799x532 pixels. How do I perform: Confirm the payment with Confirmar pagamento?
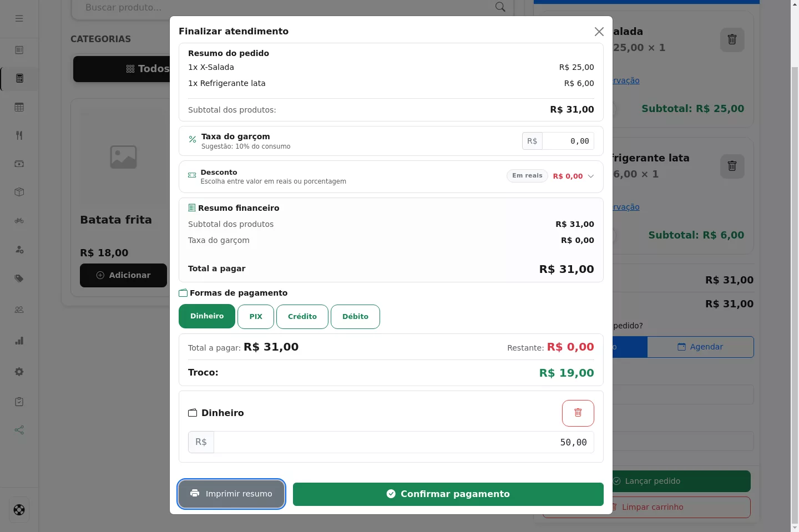point(448,494)
